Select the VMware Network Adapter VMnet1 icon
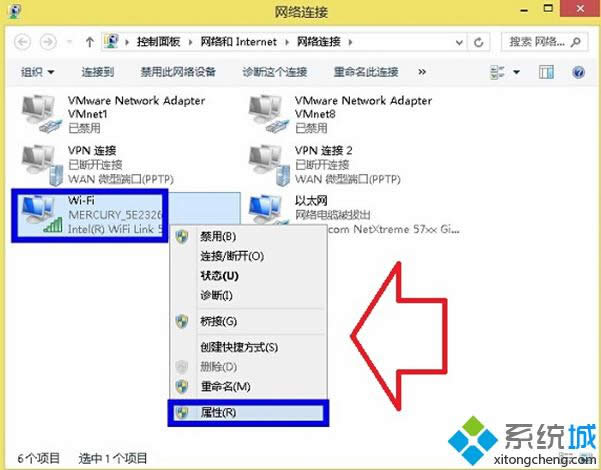This screenshot has width=601, height=470. [41, 114]
